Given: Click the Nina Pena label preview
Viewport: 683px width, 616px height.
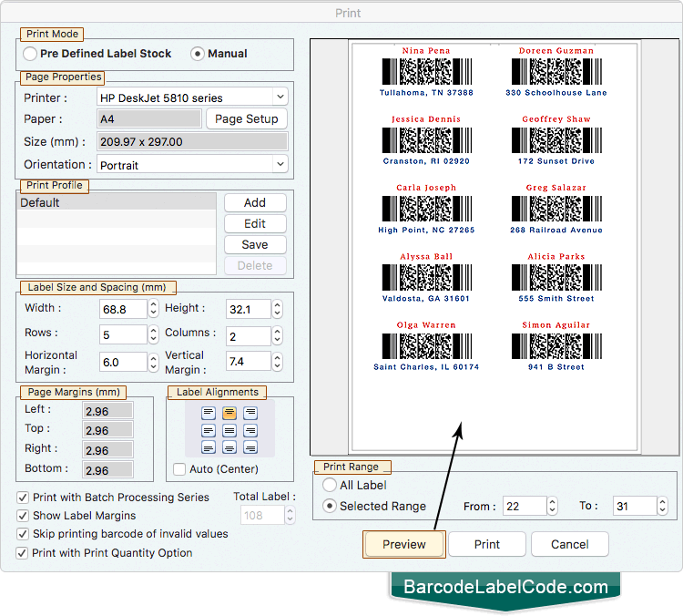Looking at the screenshot, I should click(x=426, y=71).
